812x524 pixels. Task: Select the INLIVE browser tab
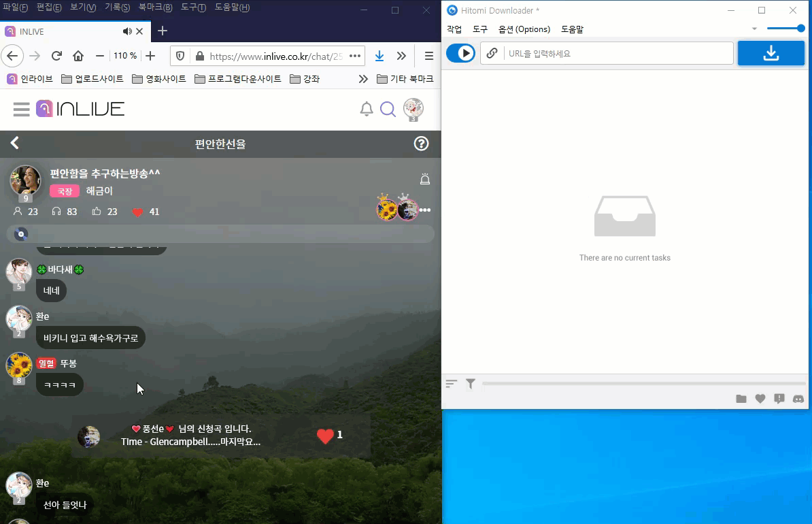click(75, 31)
